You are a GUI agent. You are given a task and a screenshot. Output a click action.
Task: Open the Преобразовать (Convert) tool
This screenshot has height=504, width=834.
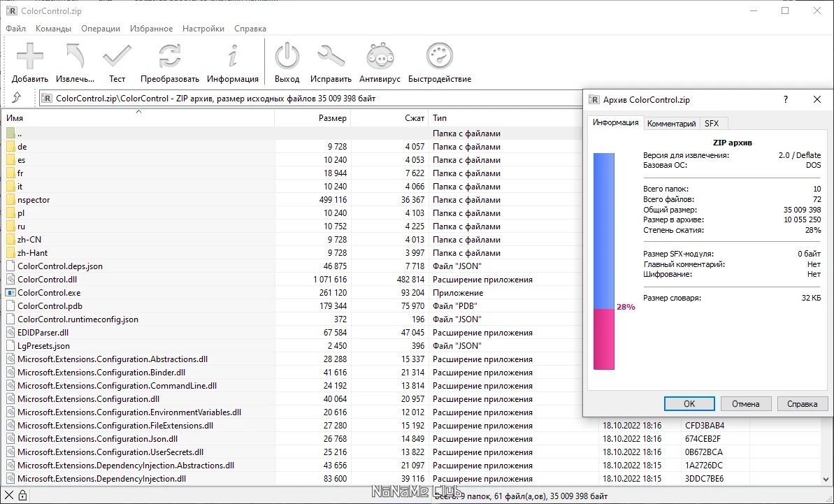tap(169, 57)
